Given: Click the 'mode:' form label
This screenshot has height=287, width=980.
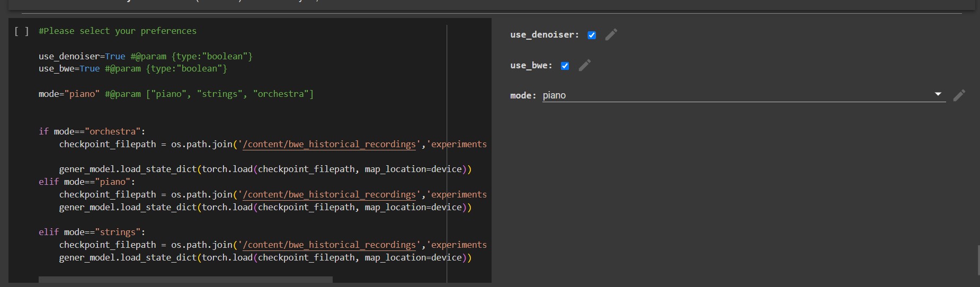Looking at the screenshot, I should (523, 95).
